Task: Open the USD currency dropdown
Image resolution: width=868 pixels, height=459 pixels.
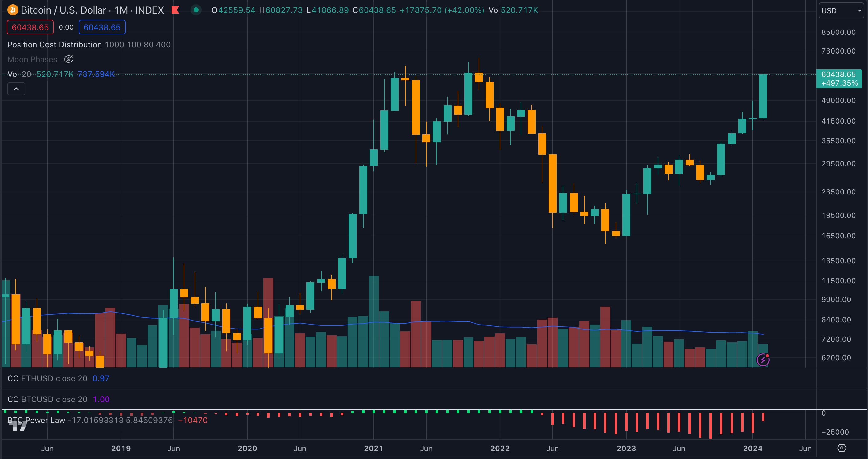Action: tap(841, 10)
